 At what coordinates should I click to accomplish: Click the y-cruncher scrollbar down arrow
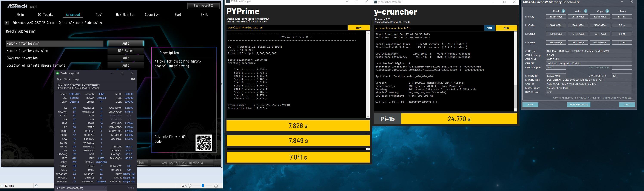(515, 110)
